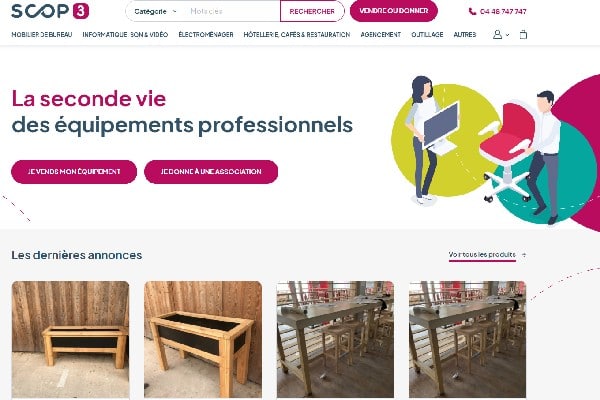The image size is (600, 400).
Task: Open the Outillage menu item
Action: click(x=427, y=34)
